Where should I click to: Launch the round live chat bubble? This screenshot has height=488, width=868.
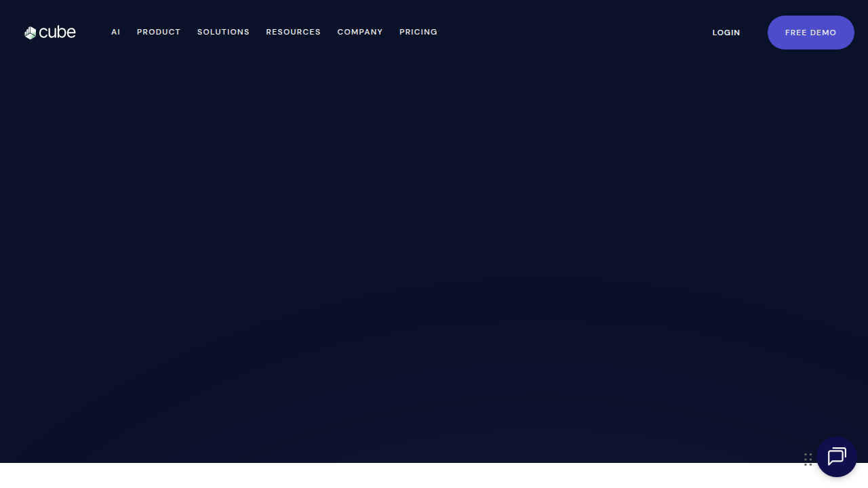[x=837, y=457]
